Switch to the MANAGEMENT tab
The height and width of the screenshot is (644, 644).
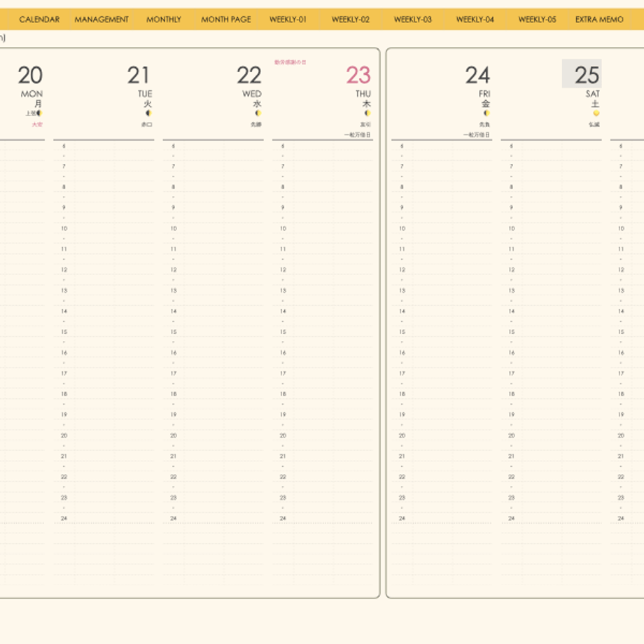click(101, 20)
